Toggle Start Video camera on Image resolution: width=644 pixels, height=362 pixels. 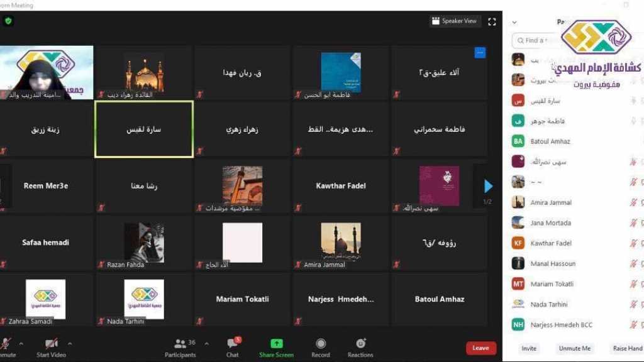pos(52,344)
